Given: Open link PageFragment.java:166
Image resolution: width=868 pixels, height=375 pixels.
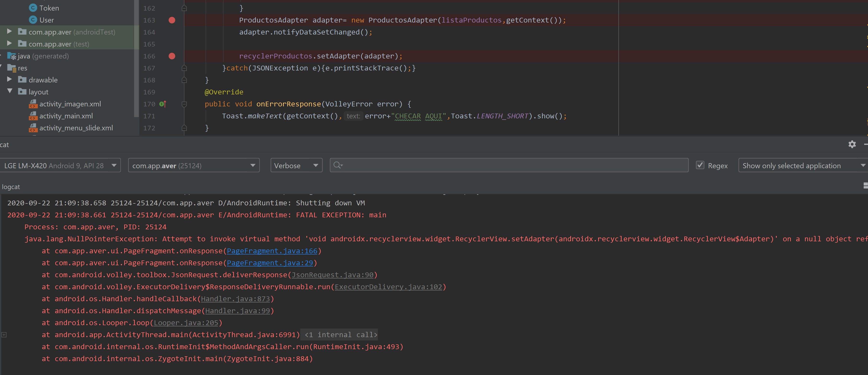Looking at the screenshot, I should click(272, 251).
